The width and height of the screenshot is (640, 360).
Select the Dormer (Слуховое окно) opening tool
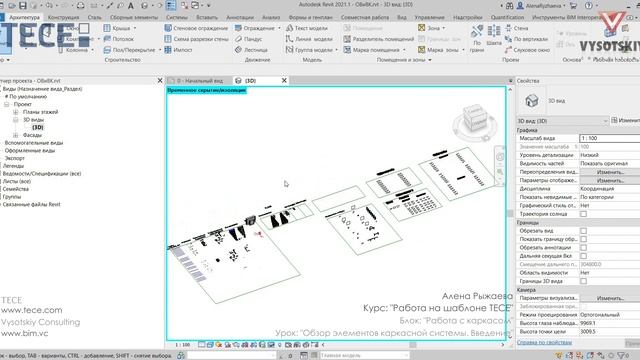(x=527, y=50)
